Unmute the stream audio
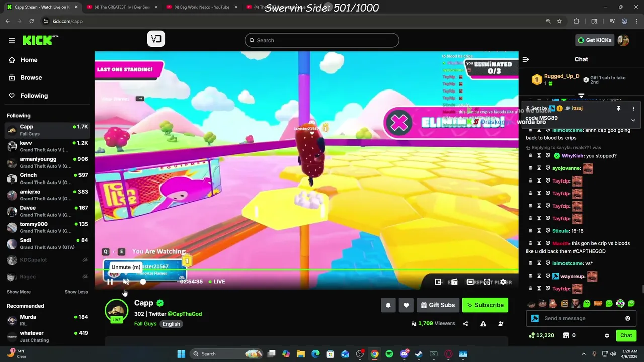 pos(126,282)
